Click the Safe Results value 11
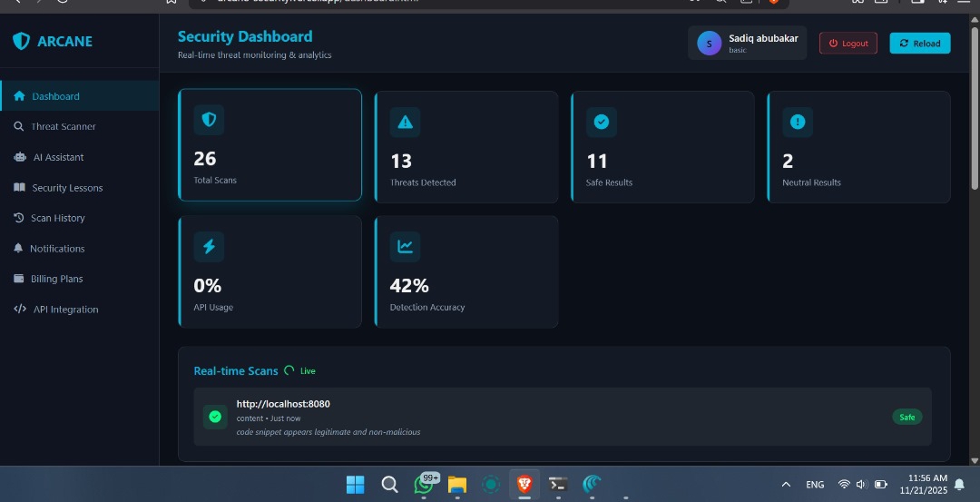This screenshot has width=980, height=502. pos(597,162)
